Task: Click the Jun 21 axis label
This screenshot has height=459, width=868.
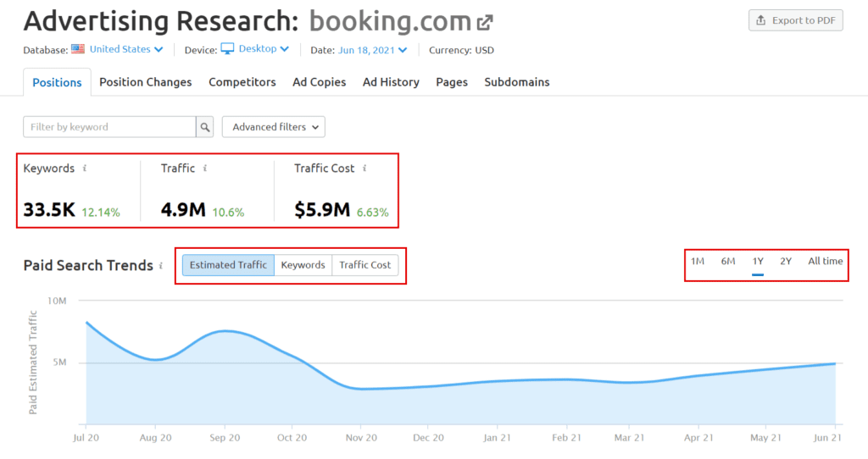Action: (x=827, y=438)
